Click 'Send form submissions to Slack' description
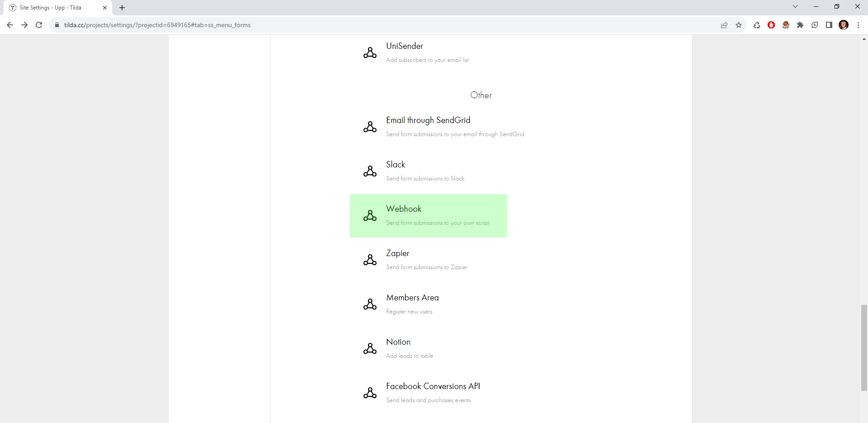The height and width of the screenshot is (423, 868). [x=425, y=179]
